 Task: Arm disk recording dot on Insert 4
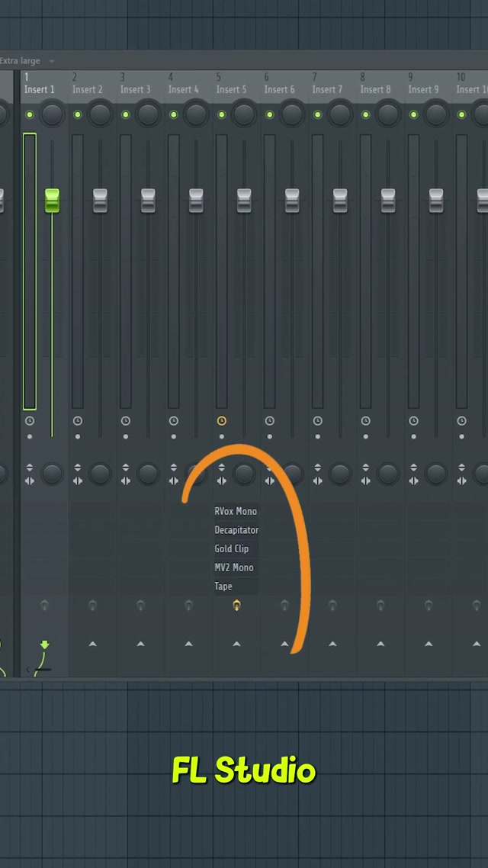(174, 437)
